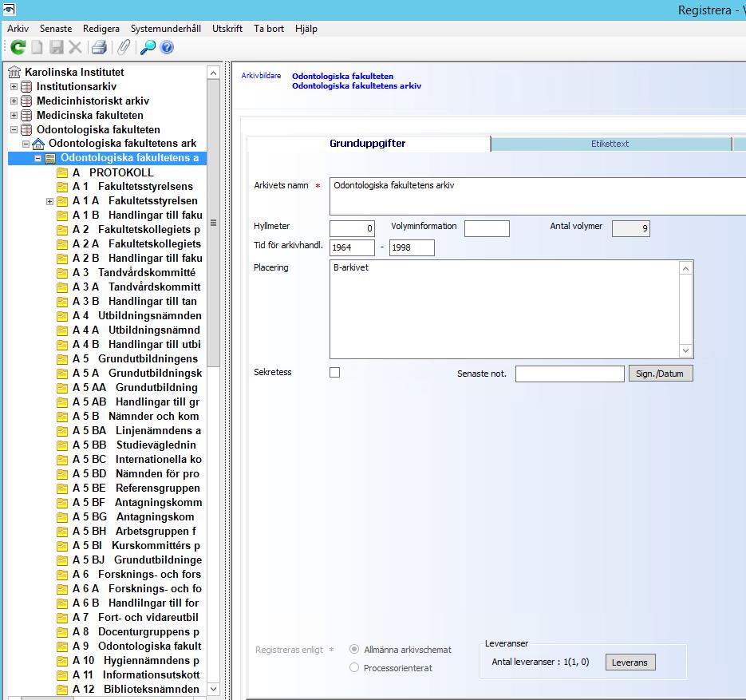Screen dimensions: 746x700
Task: Open the Utskrift menu
Action: pyautogui.click(x=227, y=29)
